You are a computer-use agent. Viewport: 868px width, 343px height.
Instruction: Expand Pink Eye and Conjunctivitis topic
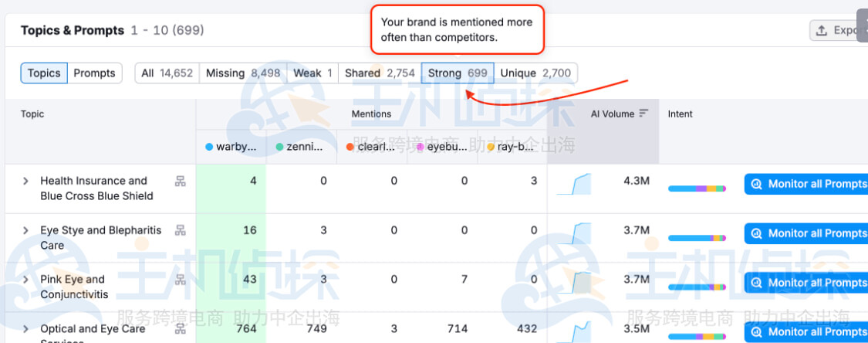[x=25, y=280]
